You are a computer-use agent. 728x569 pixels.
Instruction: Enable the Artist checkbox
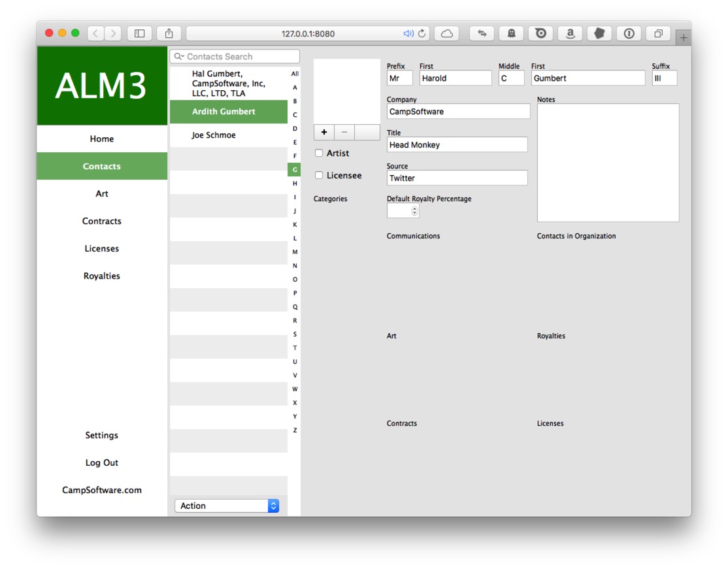[x=319, y=153]
